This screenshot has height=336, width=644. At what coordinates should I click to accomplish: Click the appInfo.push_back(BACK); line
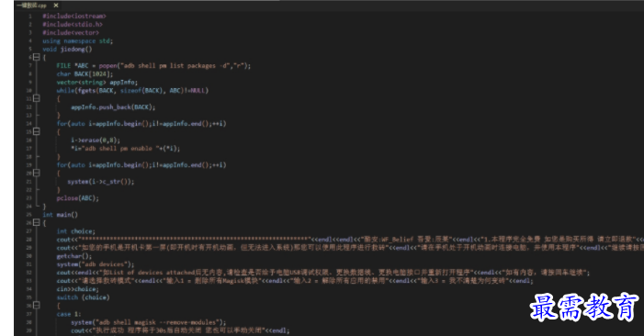pyautogui.click(x=113, y=107)
